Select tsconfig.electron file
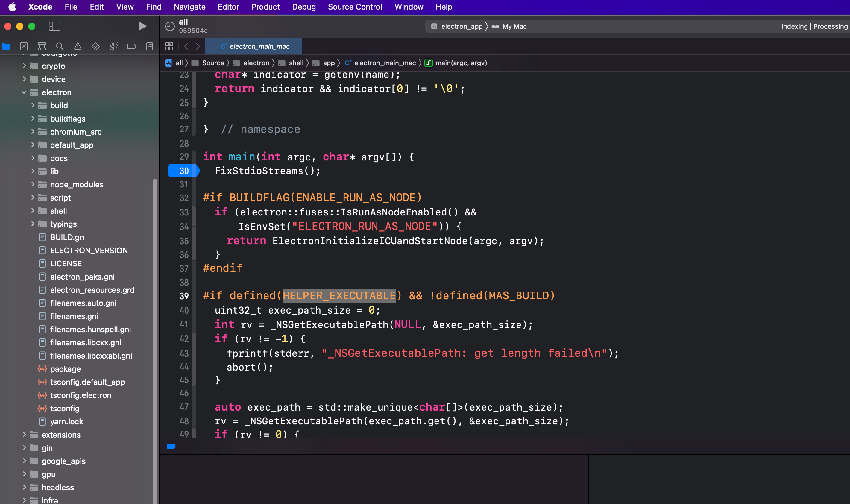850x504 pixels. pyautogui.click(x=81, y=395)
